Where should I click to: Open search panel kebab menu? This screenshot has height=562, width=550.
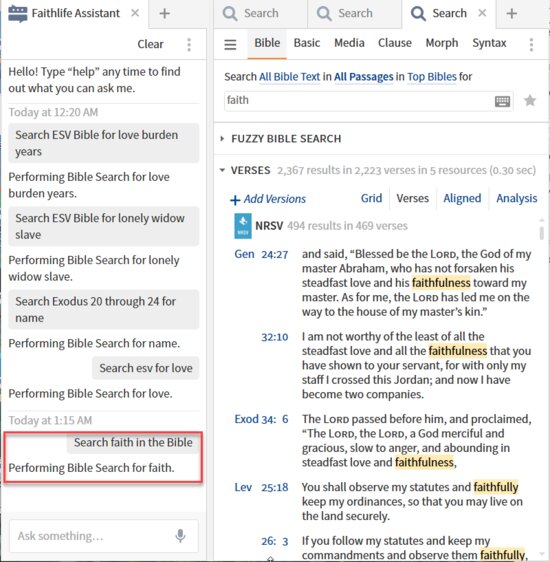click(x=531, y=45)
